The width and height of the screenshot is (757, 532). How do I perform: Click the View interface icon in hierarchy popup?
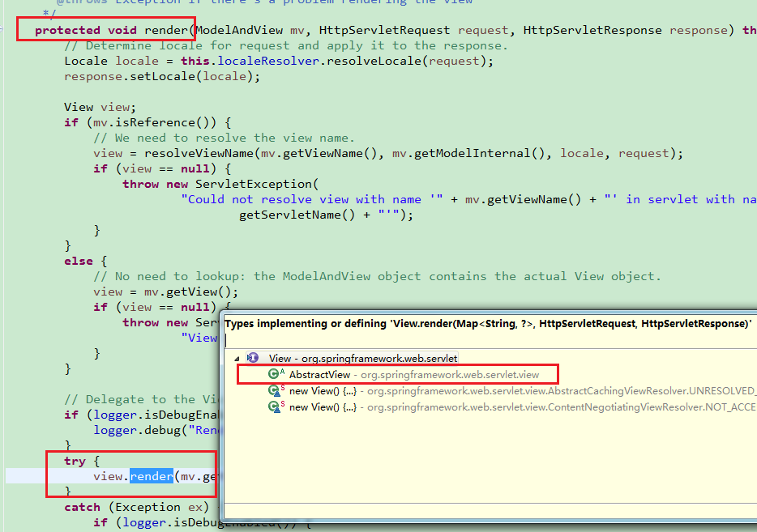coord(253,358)
